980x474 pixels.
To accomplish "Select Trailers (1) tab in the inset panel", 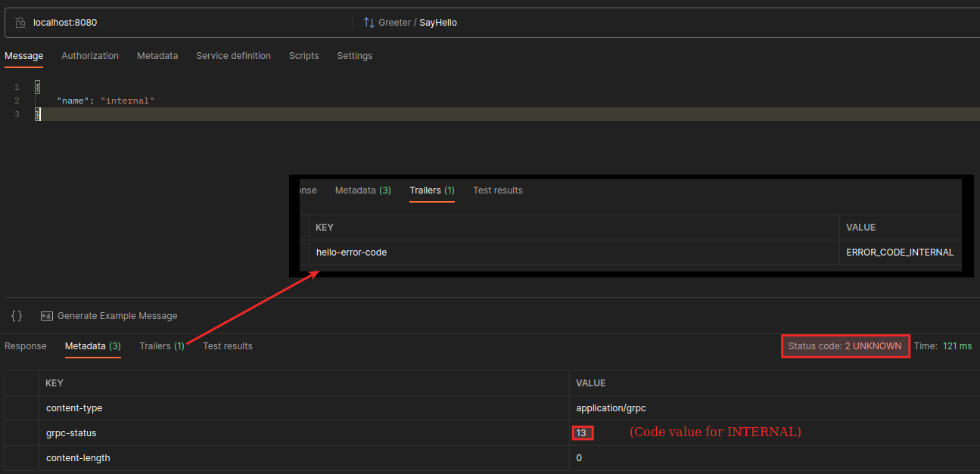I will point(432,191).
